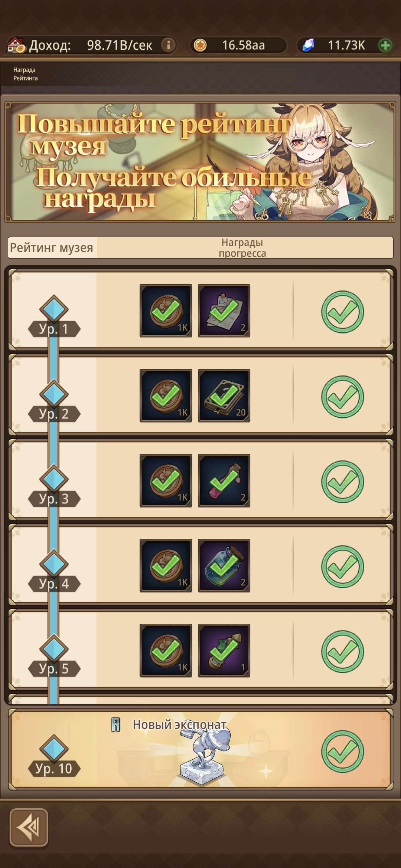The height and width of the screenshot is (868, 401).
Task: Tap the Рейтинг музея header label
Action: click(51, 247)
